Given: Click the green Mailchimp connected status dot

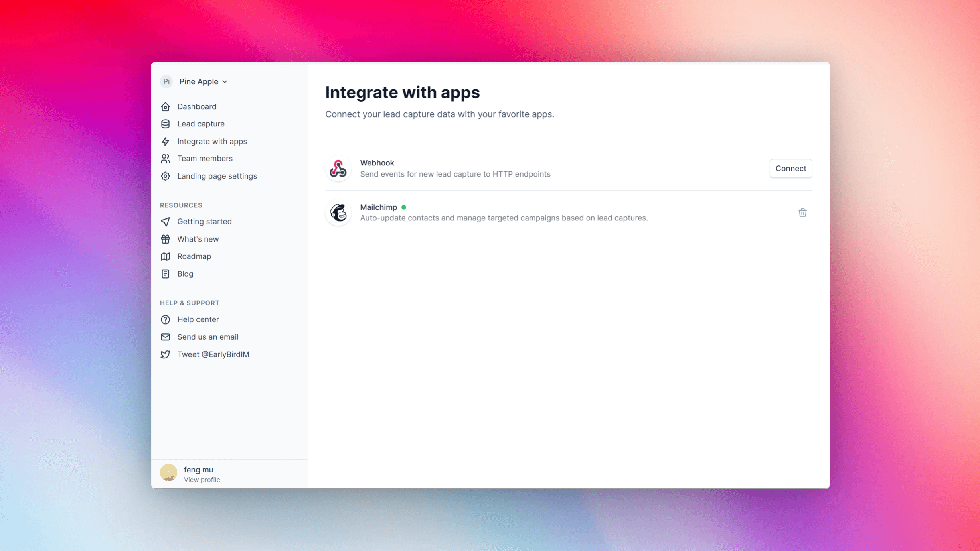Looking at the screenshot, I should pos(404,207).
